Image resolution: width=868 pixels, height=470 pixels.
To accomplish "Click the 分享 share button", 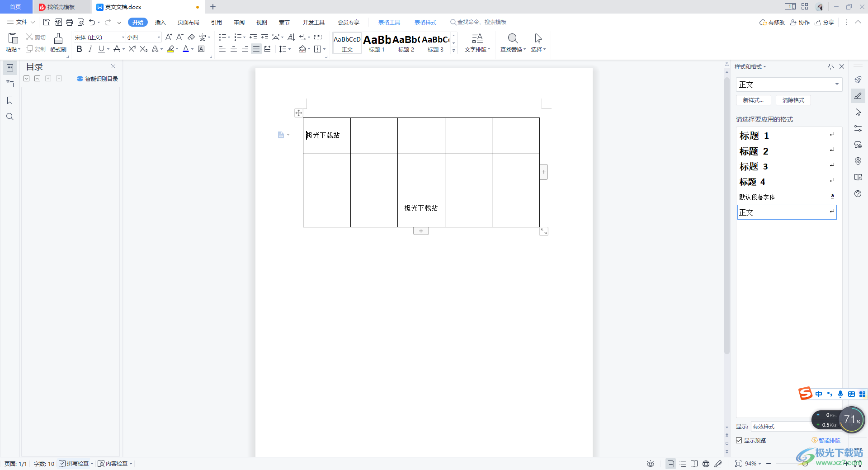I will click(824, 22).
